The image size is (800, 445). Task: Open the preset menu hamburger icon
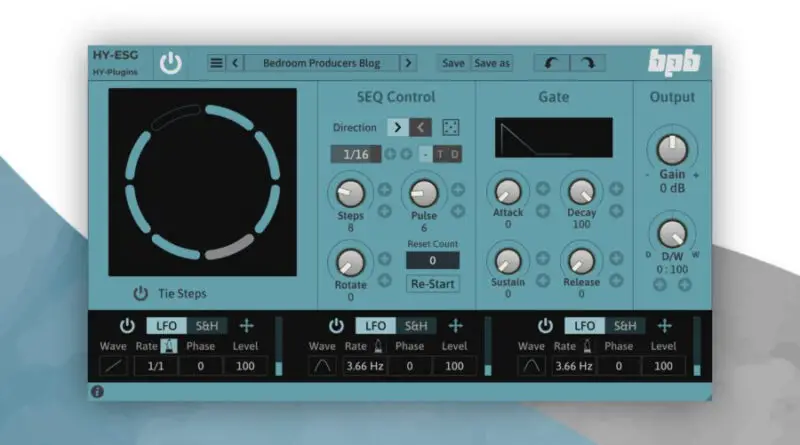216,63
